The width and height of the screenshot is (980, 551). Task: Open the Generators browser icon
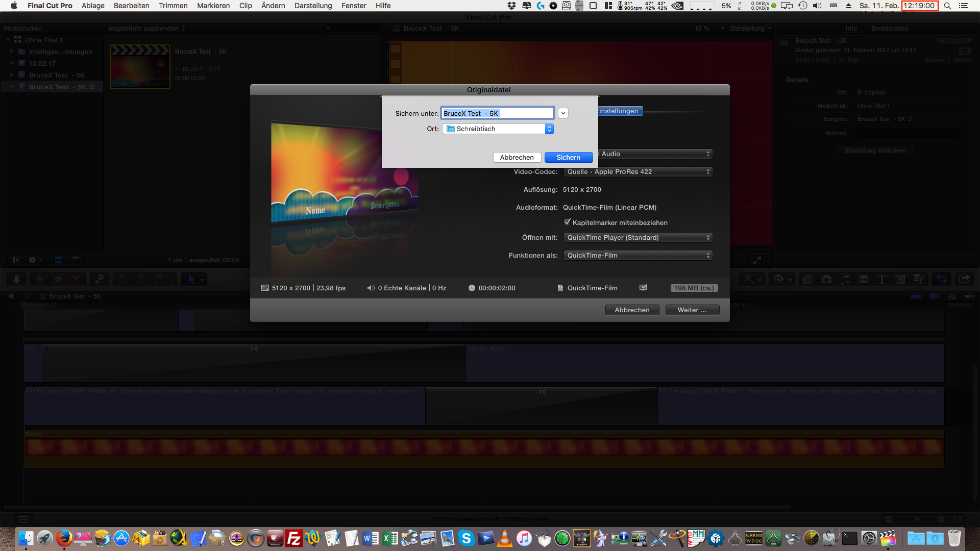900,280
